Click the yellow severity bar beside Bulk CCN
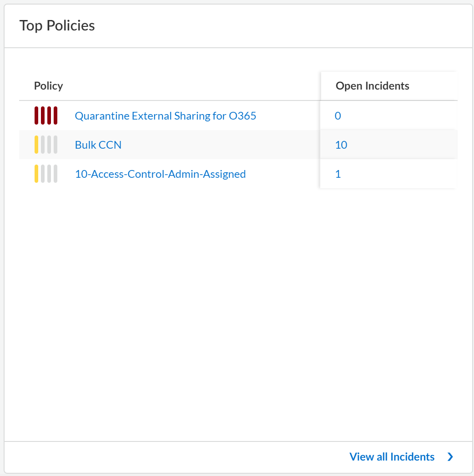Viewport: 474px width, 476px height. coord(36,145)
